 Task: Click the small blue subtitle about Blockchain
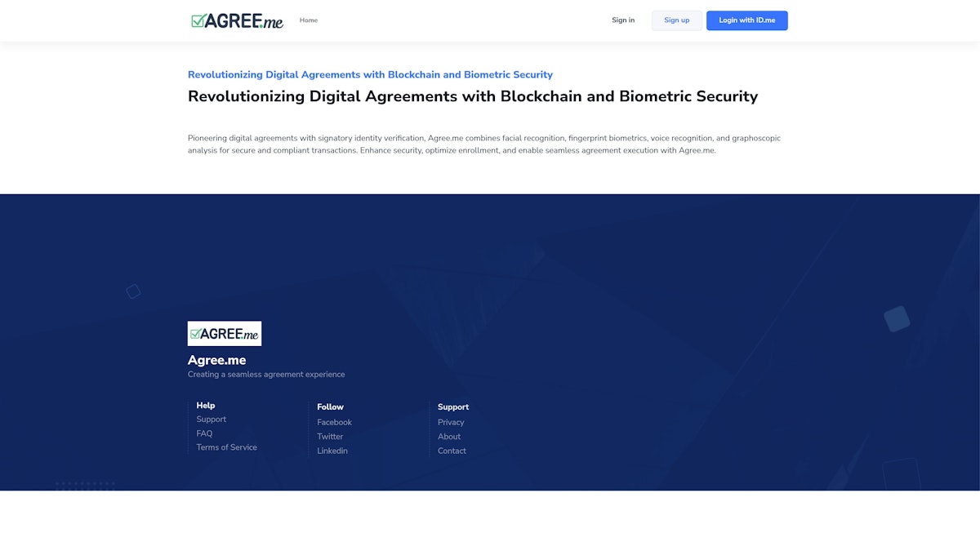pyautogui.click(x=370, y=74)
